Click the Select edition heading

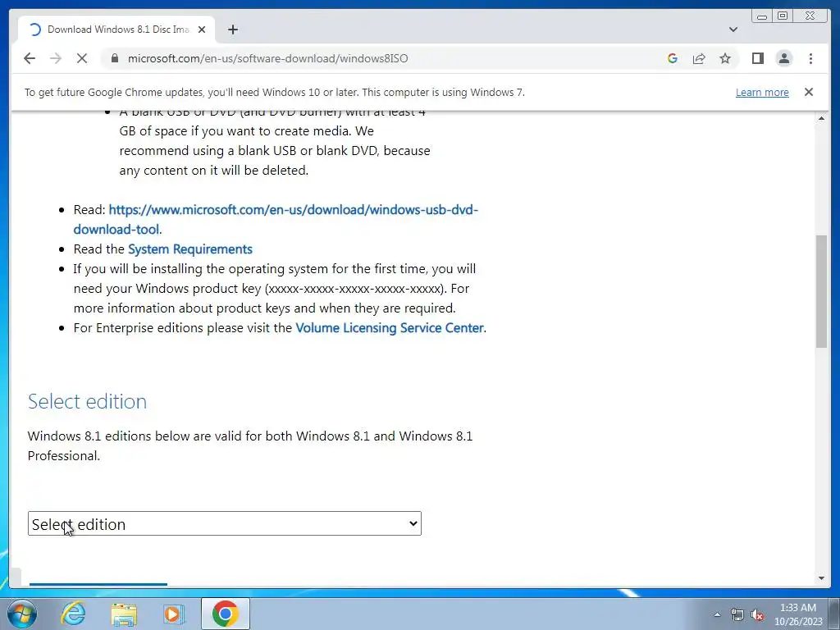click(x=87, y=401)
